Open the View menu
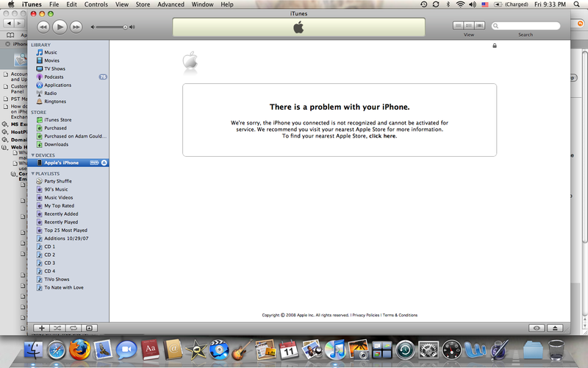 click(122, 4)
